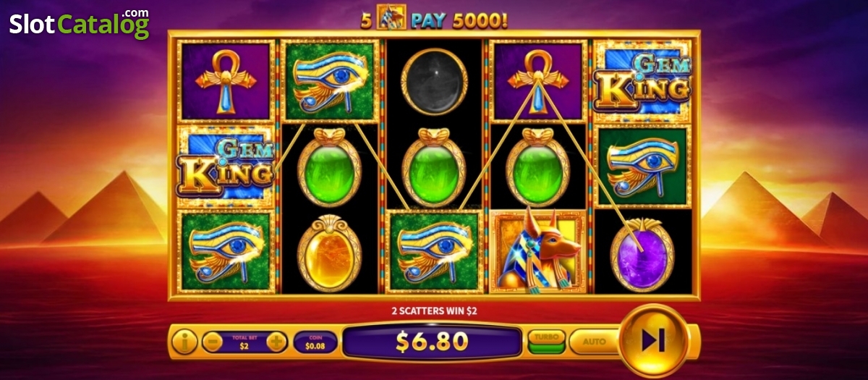This screenshot has height=380, width=868.
Task: Open the info paytable button
Action: click(x=184, y=341)
